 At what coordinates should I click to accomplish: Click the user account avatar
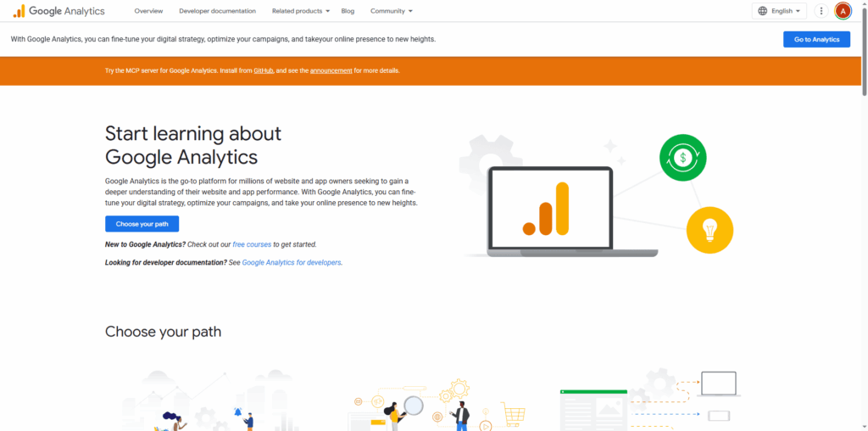[843, 11]
